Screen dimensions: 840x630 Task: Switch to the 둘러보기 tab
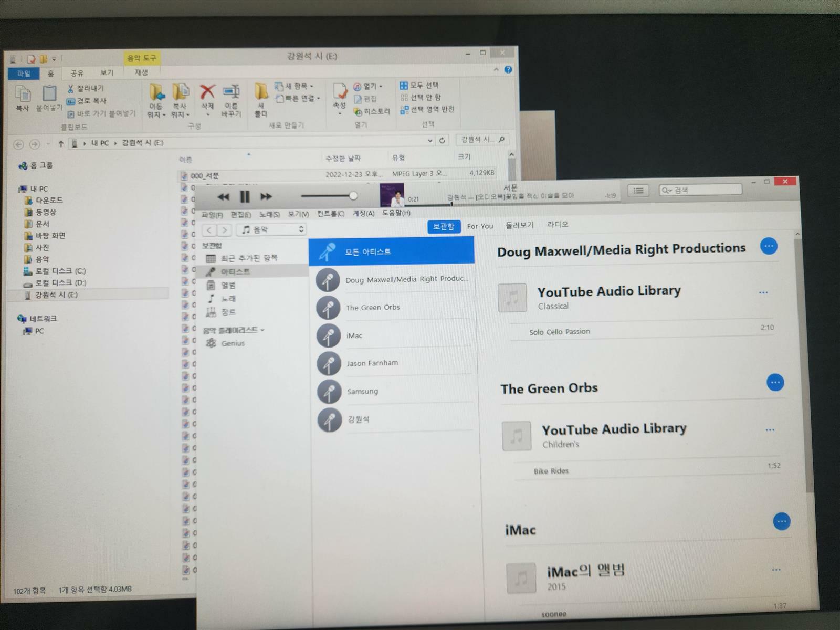tap(519, 225)
